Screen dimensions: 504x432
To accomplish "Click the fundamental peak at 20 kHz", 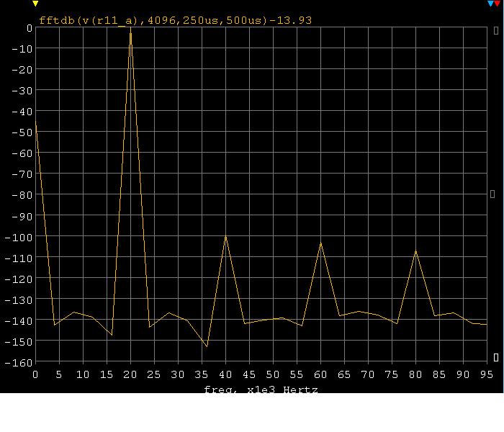I will click(130, 28).
